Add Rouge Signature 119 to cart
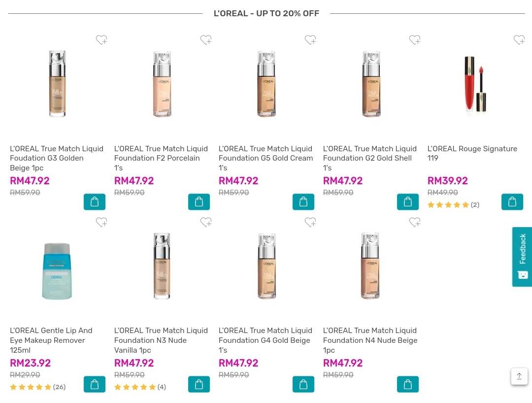Image resolution: width=532 pixels, height=403 pixels. [512, 202]
